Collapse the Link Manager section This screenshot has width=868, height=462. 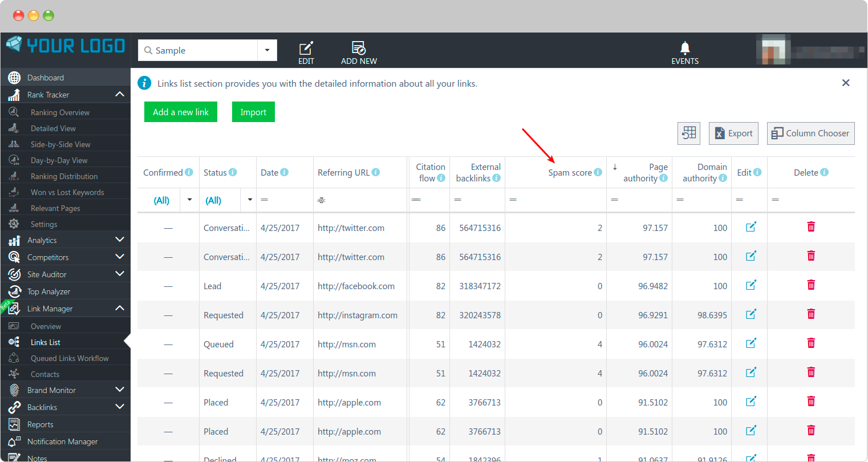click(x=120, y=309)
